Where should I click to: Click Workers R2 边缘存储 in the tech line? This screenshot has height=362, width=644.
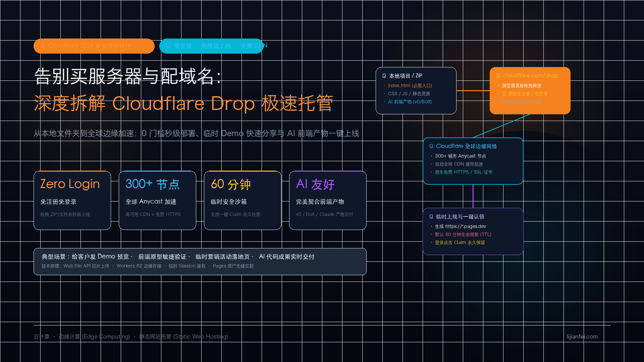coord(139,266)
